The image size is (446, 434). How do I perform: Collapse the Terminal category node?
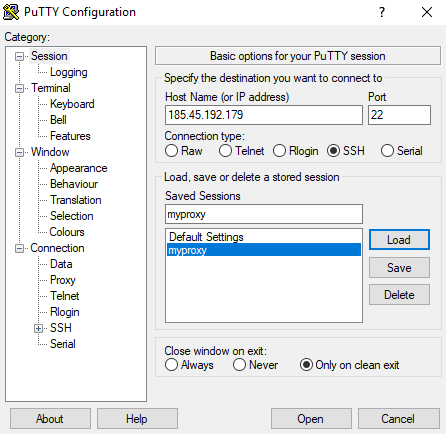[x=20, y=88]
